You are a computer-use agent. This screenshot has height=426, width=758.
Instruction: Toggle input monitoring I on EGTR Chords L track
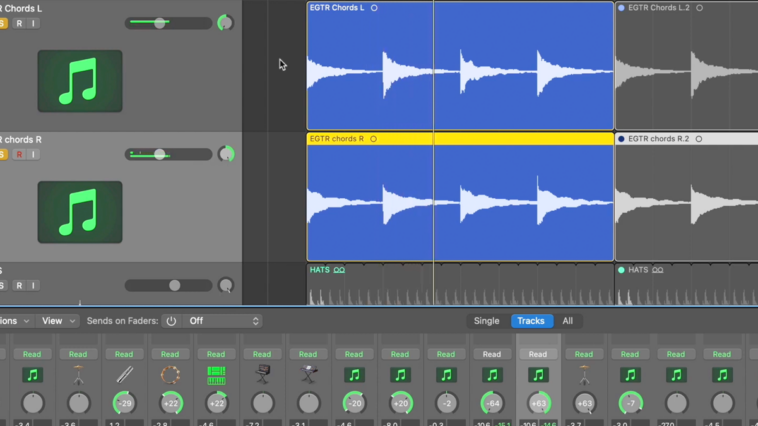(33, 23)
